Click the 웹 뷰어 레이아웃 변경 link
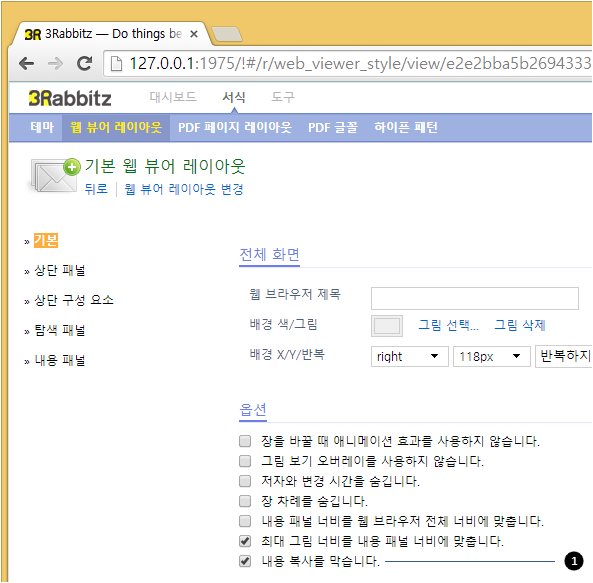Image resolution: width=593 pixels, height=583 pixels. pyautogui.click(x=184, y=189)
